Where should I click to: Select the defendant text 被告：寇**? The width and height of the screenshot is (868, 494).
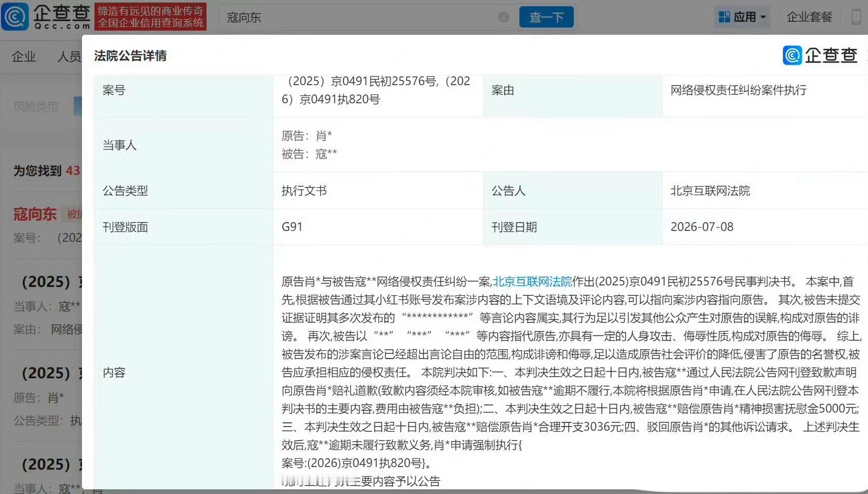pyautogui.click(x=309, y=154)
